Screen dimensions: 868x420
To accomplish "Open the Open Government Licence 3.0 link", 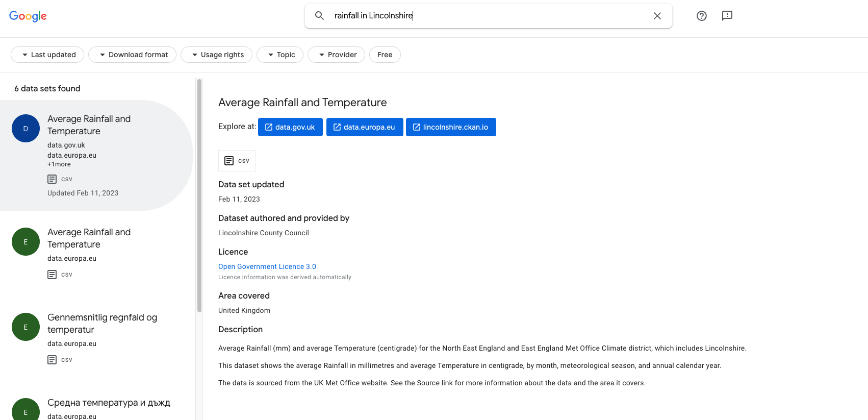I will [267, 266].
